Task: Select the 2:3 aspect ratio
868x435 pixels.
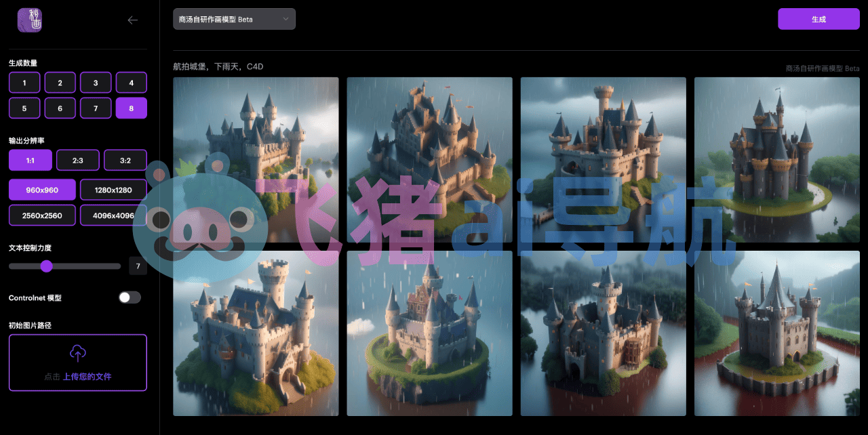Action: [78, 161]
